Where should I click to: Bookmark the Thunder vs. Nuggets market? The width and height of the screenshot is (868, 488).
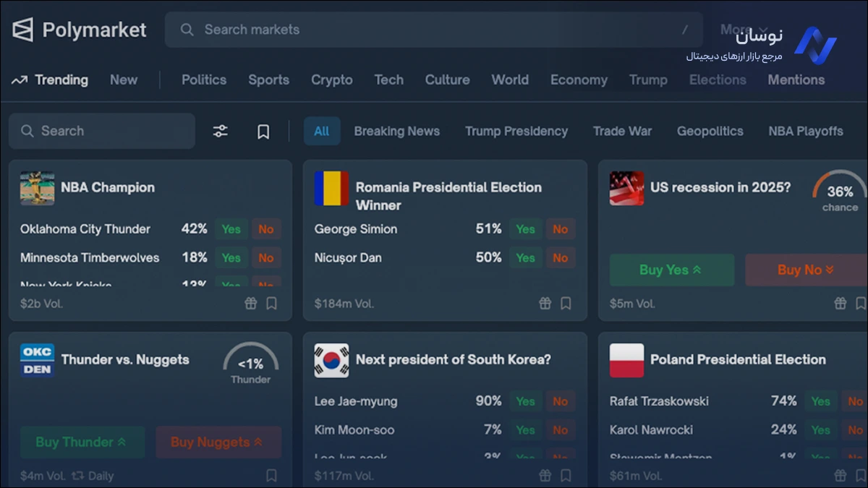point(271,476)
